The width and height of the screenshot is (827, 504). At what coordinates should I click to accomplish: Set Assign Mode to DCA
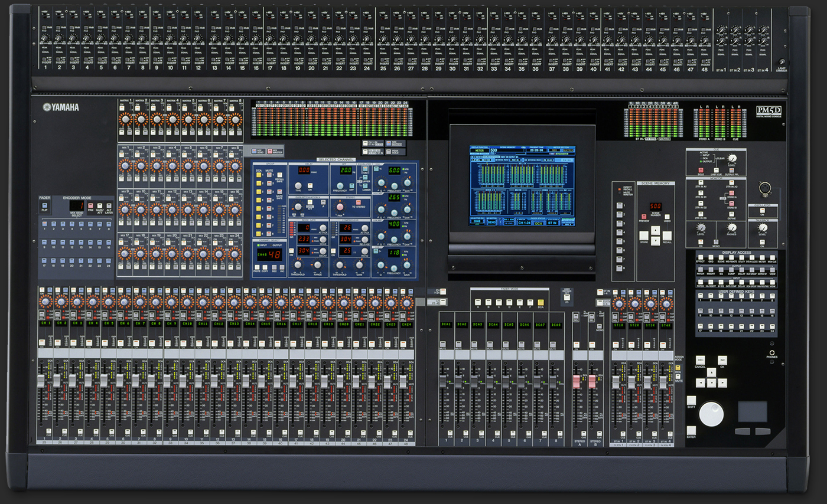point(678,368)
